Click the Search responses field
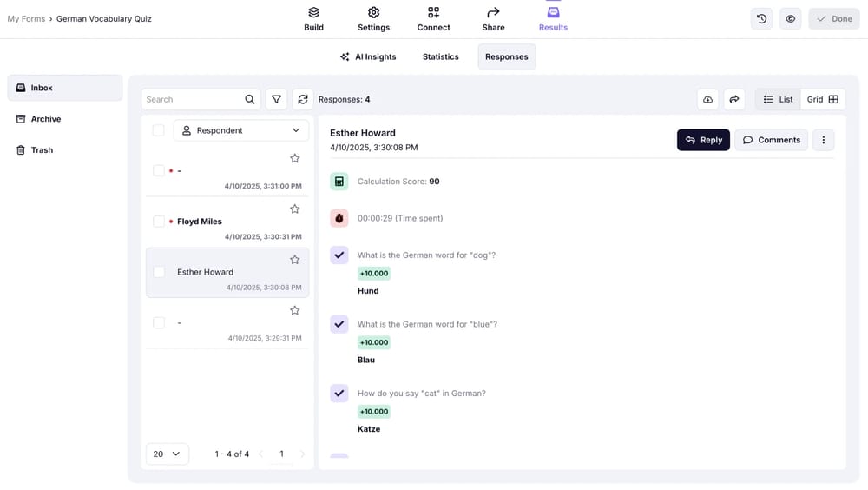The width and height of the screenshot is (868, 490). 193,99
